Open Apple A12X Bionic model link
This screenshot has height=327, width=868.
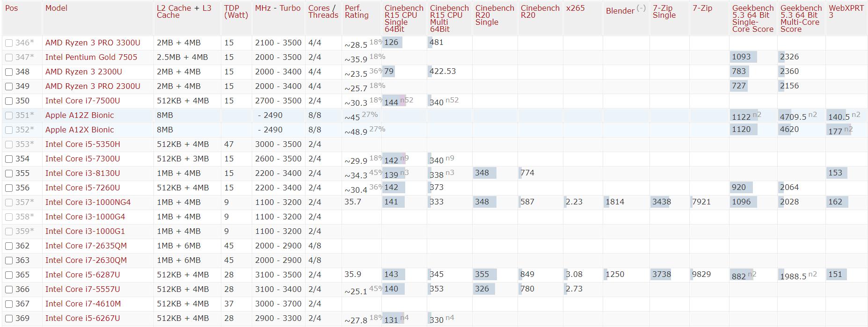pyautogui.click(x=80, y=130)
